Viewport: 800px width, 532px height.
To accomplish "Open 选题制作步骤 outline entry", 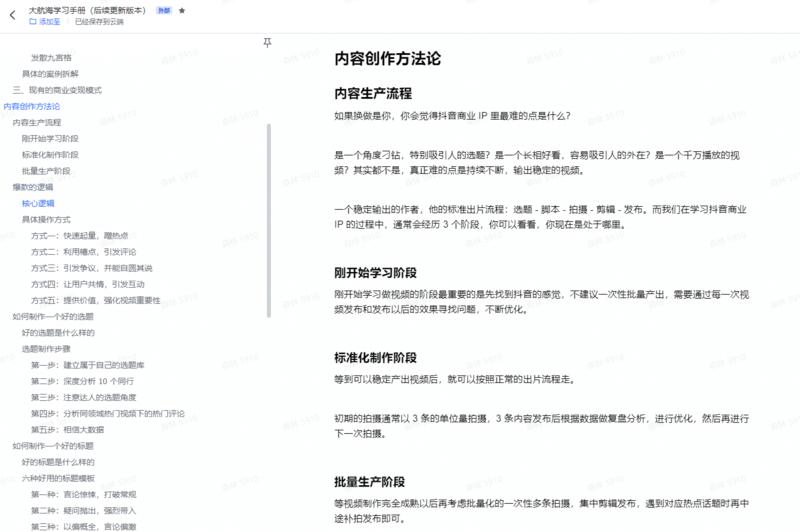I will 46,349.
